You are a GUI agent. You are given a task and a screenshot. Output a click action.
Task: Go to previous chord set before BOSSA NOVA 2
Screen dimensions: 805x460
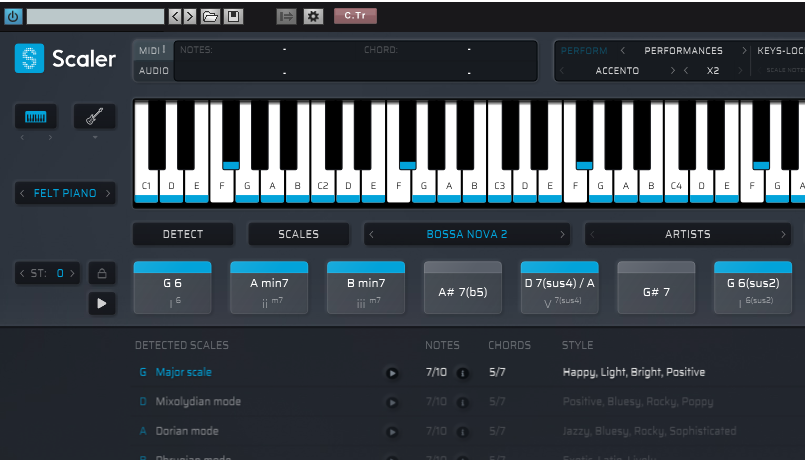pos(372,234)
